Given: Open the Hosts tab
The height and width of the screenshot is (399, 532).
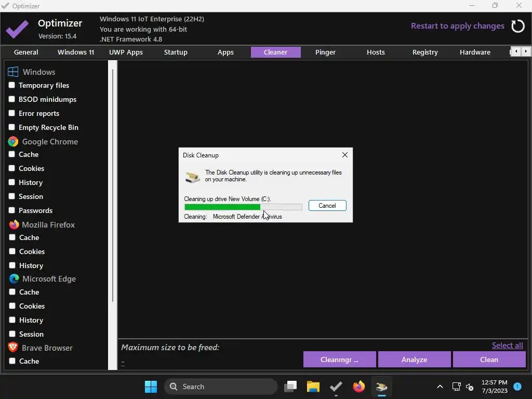Looking at the screenshot, I should click(376, 52).
